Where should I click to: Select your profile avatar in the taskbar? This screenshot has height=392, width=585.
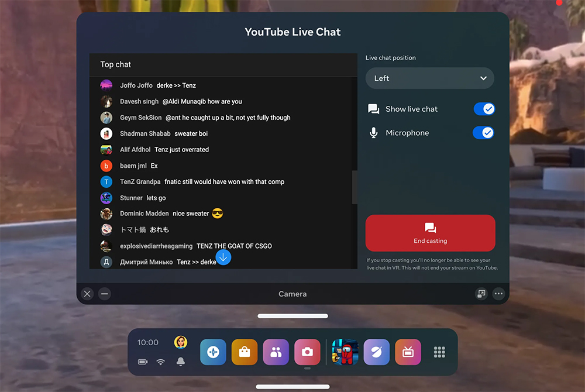click(180, 342)
